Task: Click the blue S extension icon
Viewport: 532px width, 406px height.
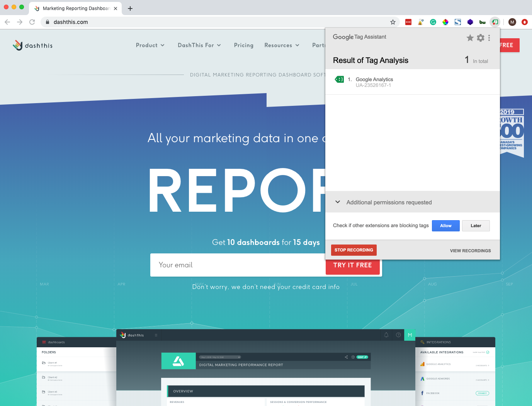Action: 458,22
